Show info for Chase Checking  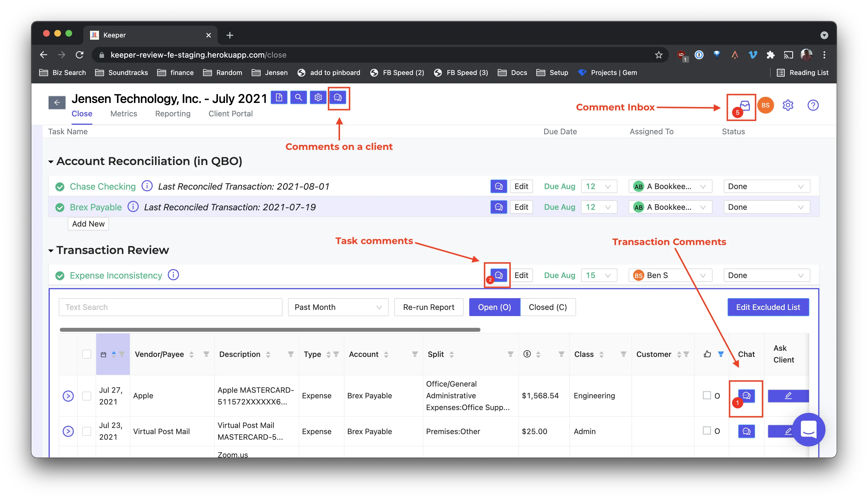(147, 186)
